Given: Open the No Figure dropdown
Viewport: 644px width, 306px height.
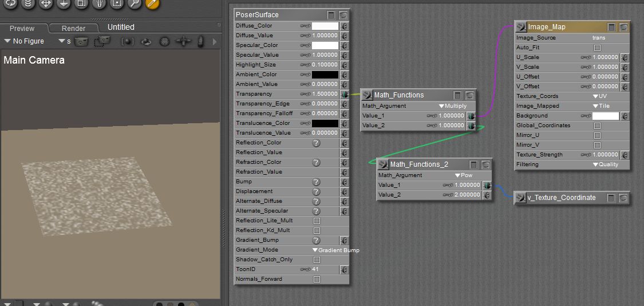Looking at the screenshot, I should coord(24,41).
